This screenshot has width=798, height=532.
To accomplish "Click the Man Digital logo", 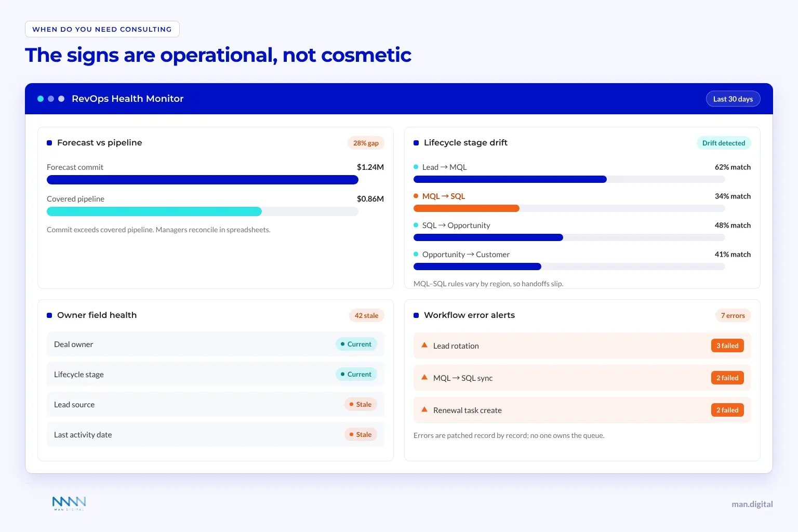I will point(69,503).
